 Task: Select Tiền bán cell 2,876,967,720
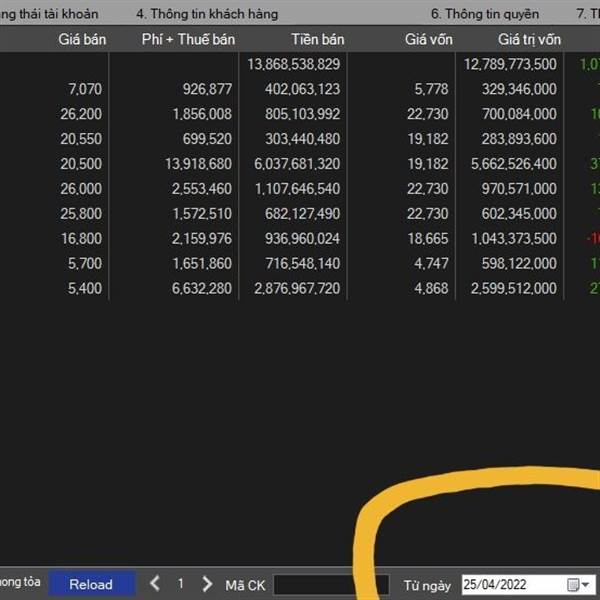coord(297,289)
